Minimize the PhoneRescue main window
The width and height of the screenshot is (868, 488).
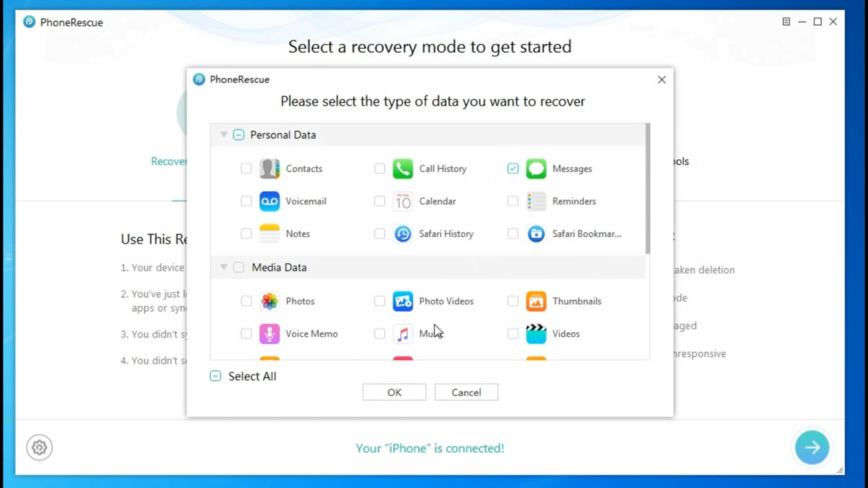point(802,22)
